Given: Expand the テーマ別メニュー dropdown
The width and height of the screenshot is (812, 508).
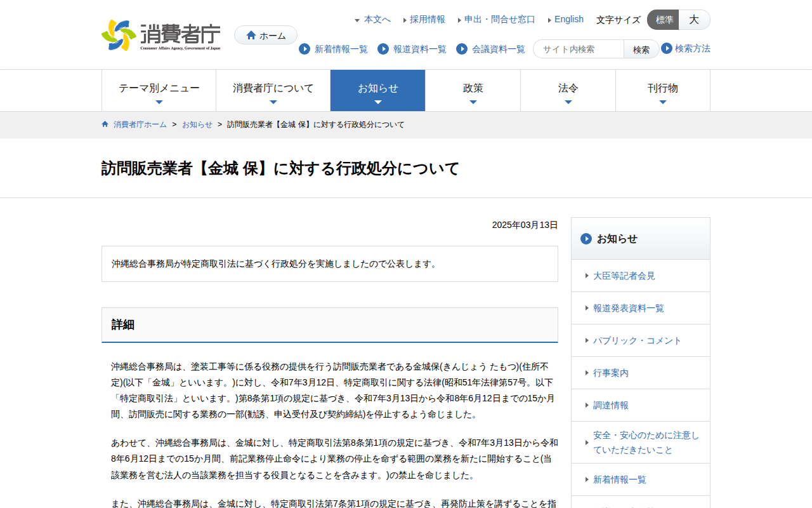Looking at the screenshot, I should point(159,91).
